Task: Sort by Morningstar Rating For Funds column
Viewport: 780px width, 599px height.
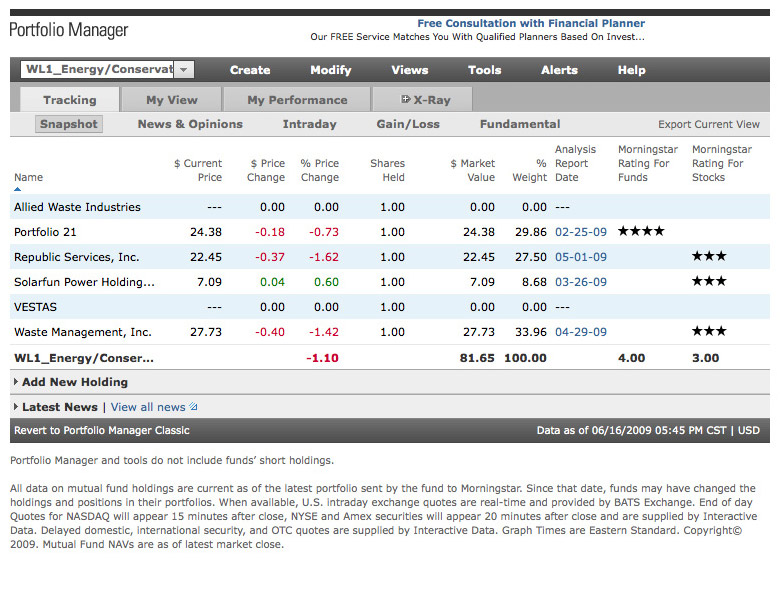Action: pos(648,164)
